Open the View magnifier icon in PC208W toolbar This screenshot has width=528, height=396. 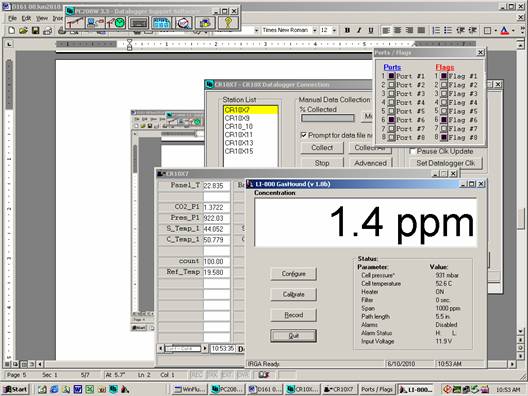point(183,23)
